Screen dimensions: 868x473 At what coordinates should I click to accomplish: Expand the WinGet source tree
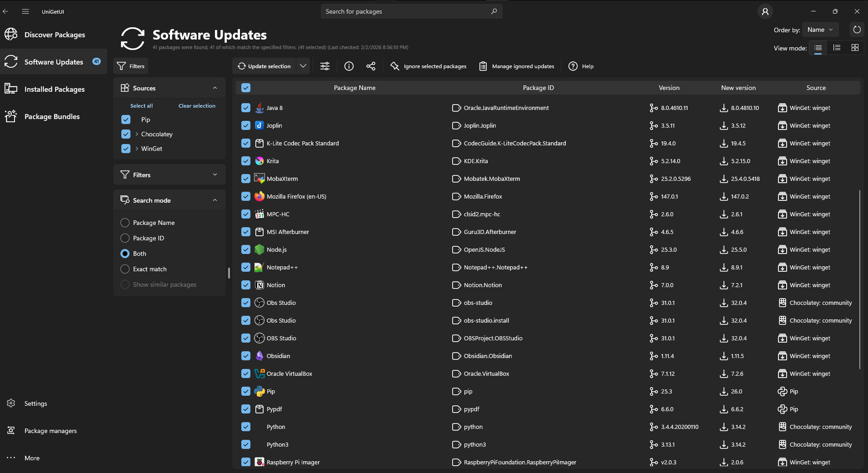tap(137, 149)
